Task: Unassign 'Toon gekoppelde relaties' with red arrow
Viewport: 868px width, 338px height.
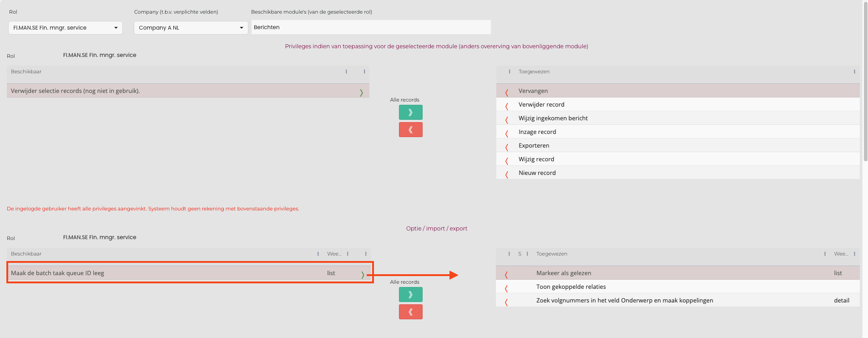Action: (506, 288)
